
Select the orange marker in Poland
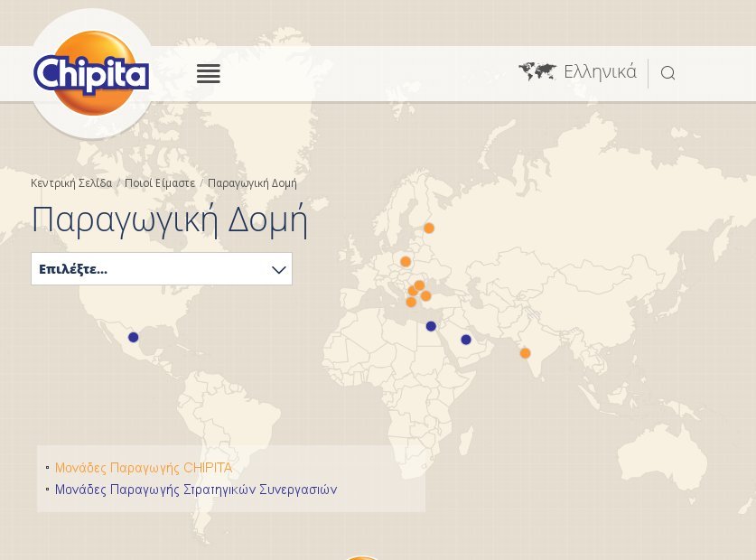tap(406, 262)
